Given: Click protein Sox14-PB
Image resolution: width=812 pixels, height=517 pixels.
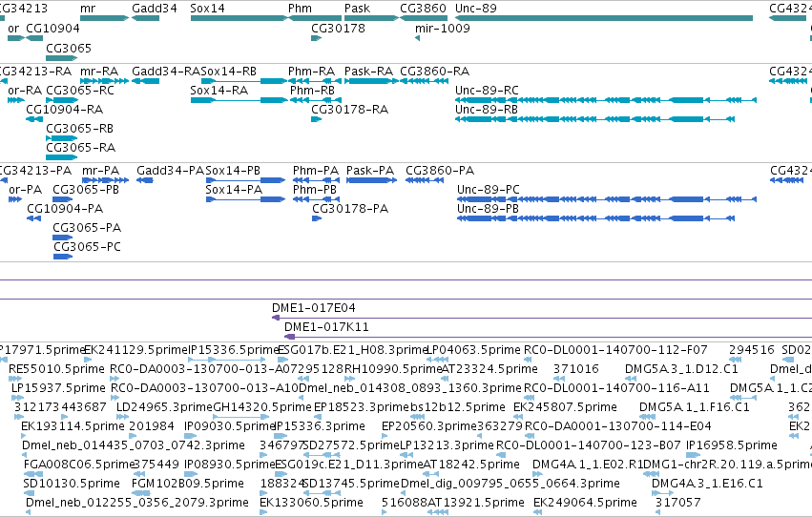Looking at the screenshot, I should [x=245, y=180].
